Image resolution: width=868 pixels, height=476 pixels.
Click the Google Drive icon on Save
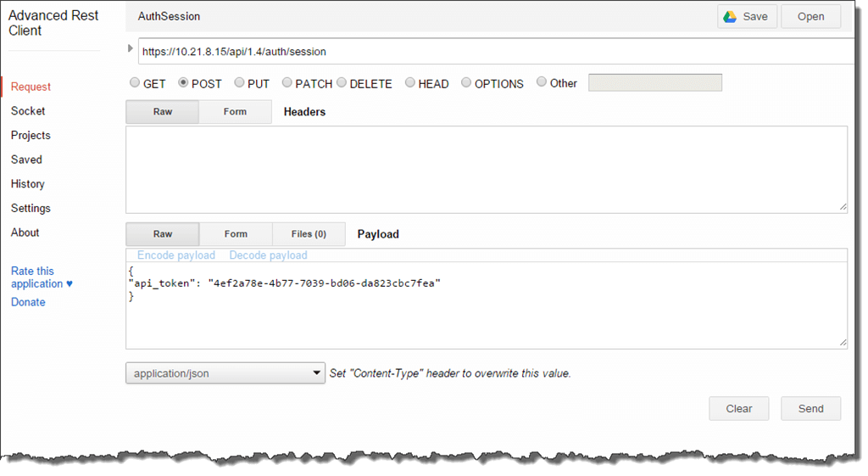[730, 17]
